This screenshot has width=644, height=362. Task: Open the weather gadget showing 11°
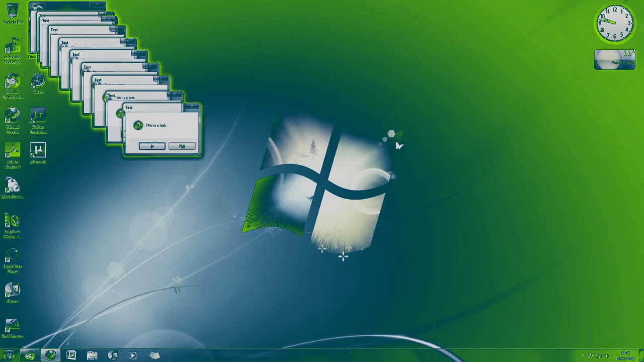[615, 59]
